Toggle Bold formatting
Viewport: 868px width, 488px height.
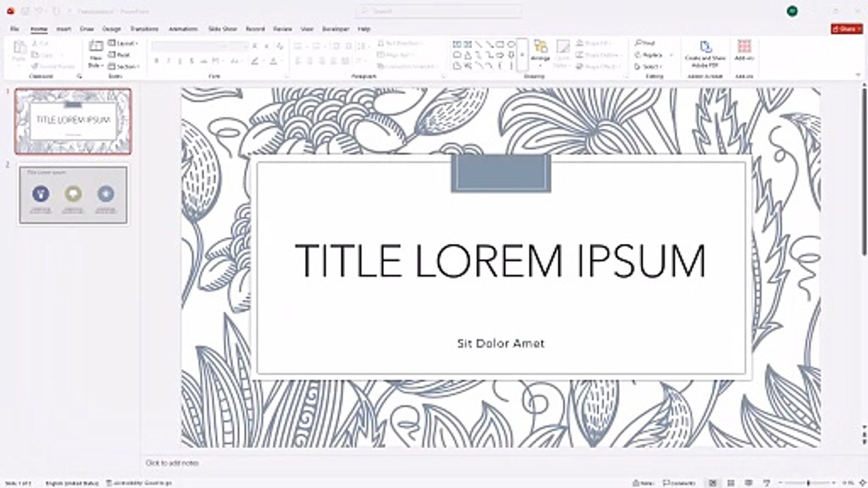click(x=157, y=61)
